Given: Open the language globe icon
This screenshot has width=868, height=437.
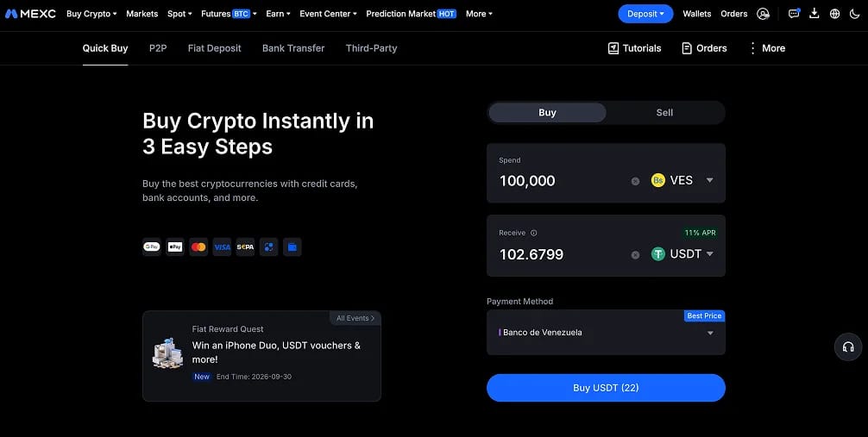Looking at the screenshot, I should coord(835,14).
